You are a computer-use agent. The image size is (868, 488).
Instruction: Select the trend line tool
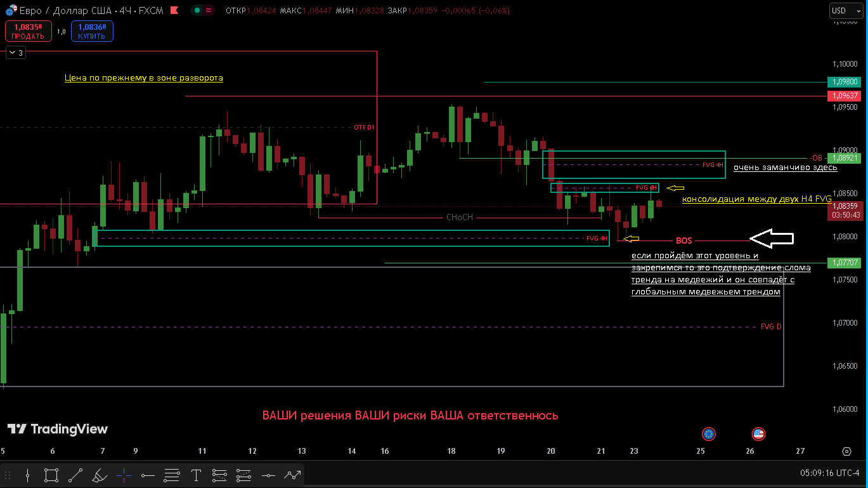click(x=75, y=475)
